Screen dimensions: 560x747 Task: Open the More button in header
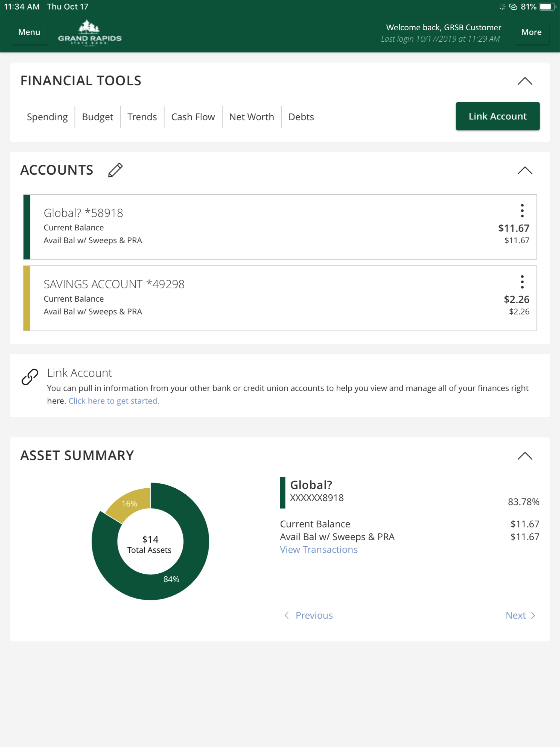pos(531,33)
